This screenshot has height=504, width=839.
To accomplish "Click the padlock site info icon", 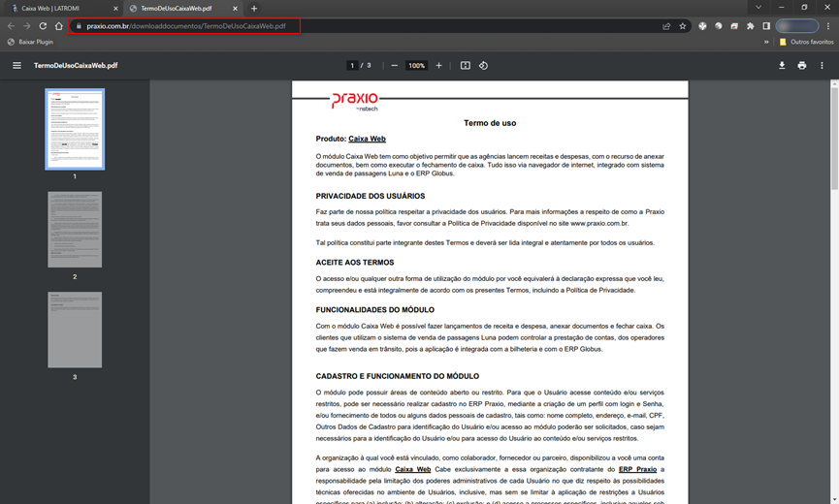I will (79, 25).
